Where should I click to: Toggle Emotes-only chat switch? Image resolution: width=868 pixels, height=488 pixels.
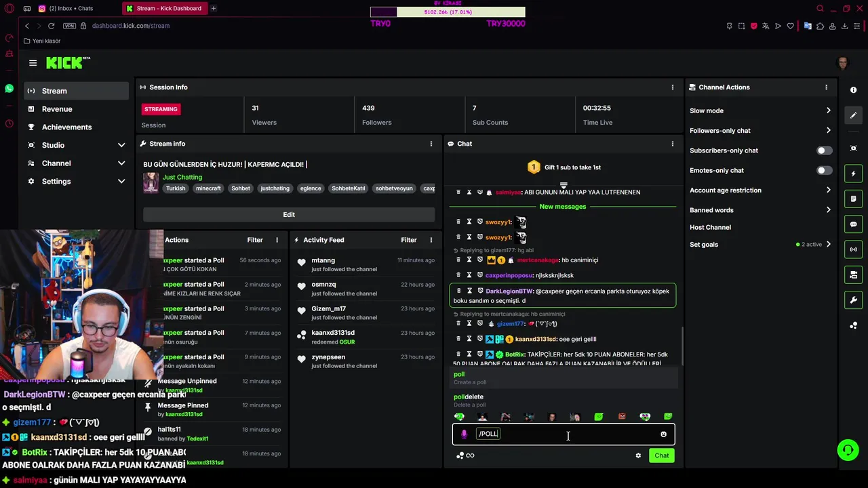point(824,171)
